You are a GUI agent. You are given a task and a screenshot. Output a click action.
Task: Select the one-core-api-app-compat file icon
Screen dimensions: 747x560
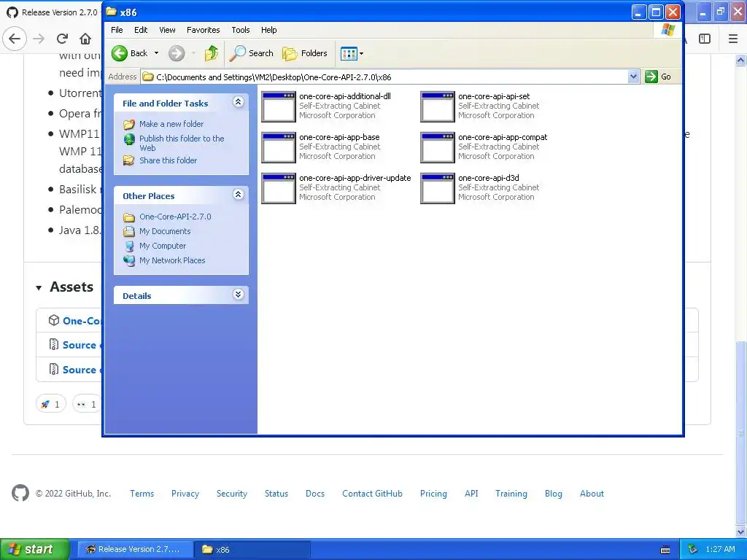pos(438,147)
